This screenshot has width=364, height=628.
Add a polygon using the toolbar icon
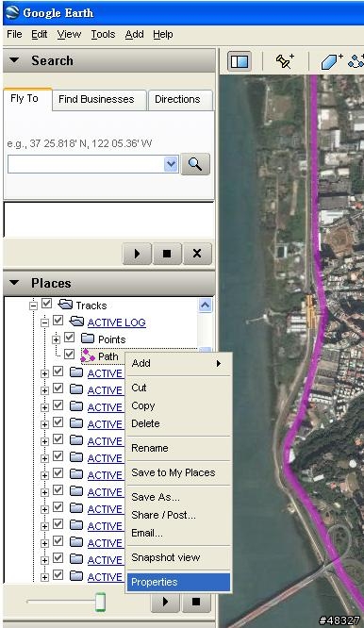[x=332, y=61]
